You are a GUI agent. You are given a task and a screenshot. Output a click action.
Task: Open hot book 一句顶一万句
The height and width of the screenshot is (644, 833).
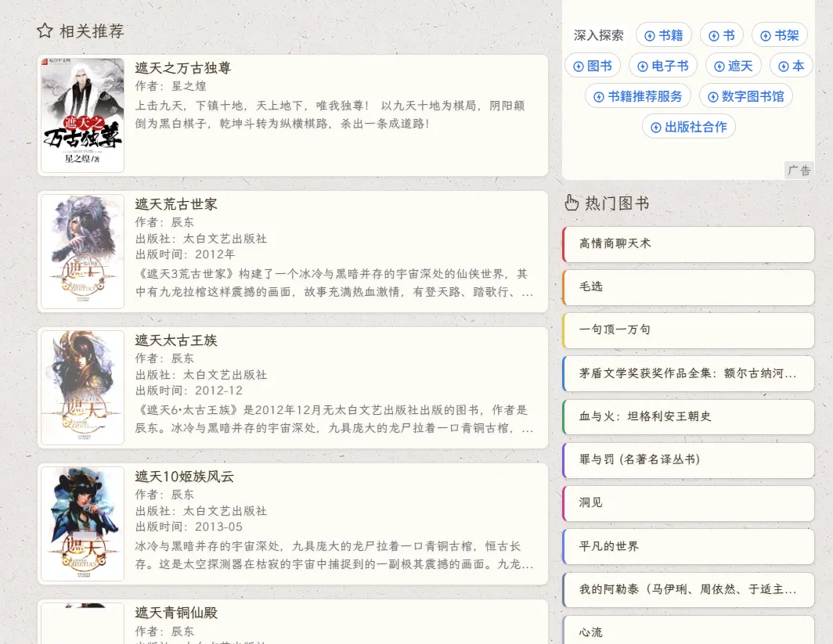tap(688, 329)
